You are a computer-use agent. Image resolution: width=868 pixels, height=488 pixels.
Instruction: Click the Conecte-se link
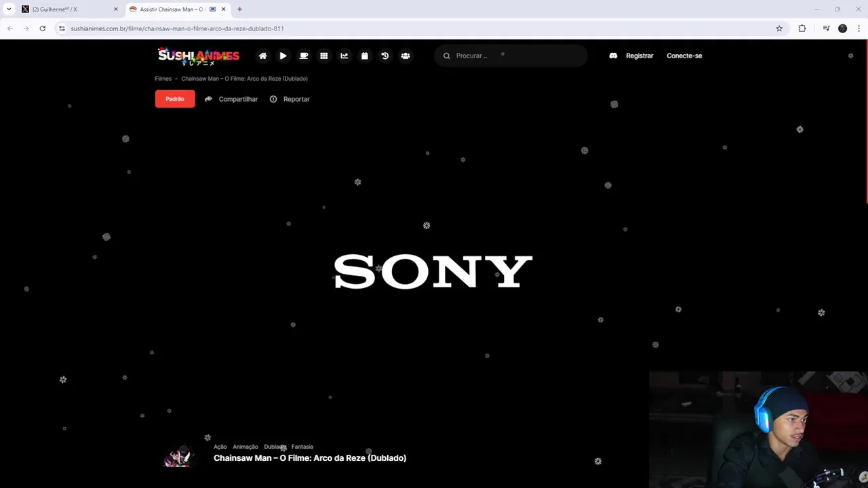pyautogui.click(x=684, y=56)
